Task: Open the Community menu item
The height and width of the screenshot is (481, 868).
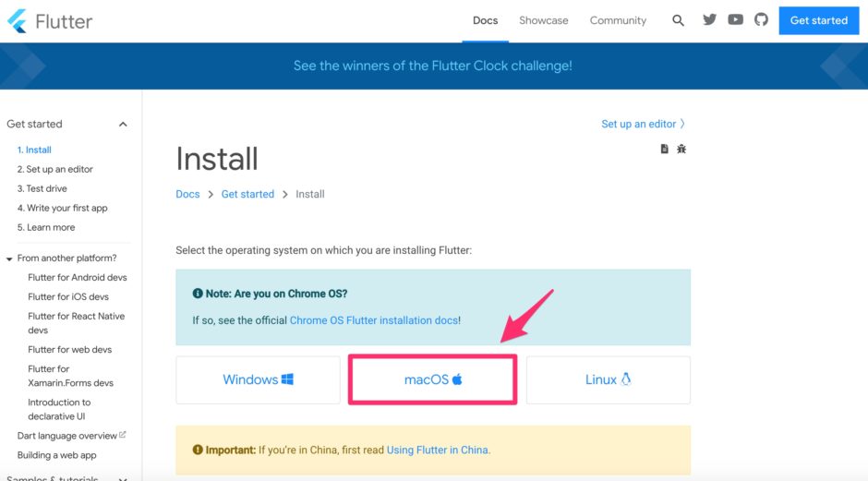Action: point(618,20)
